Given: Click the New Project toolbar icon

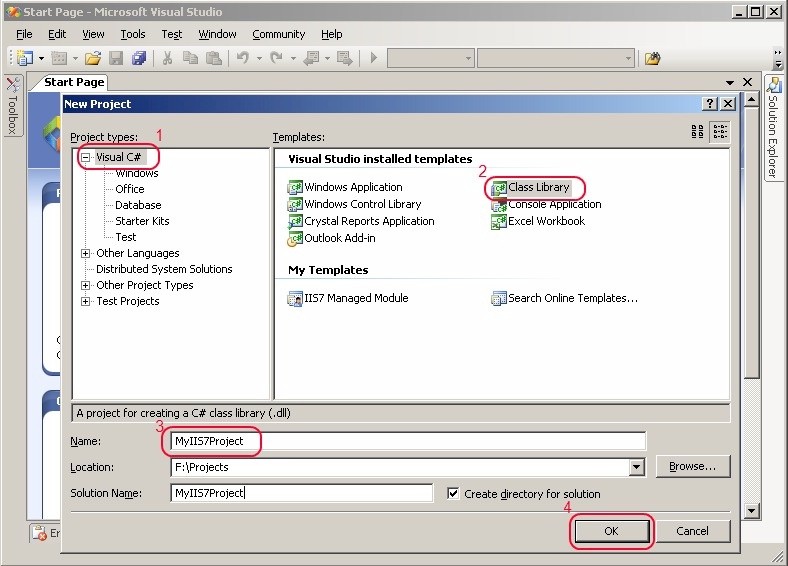Looking at the screenshot, I should pos(24,58).
